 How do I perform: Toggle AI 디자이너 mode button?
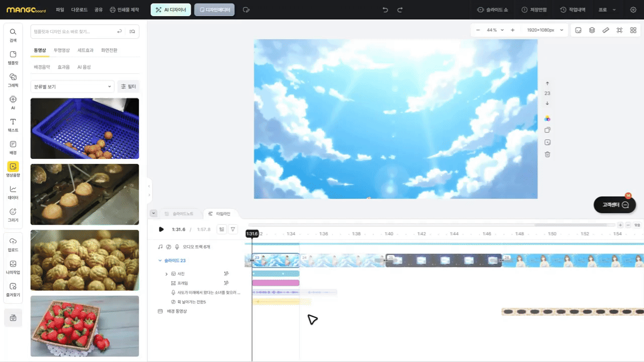pos(171,10)
